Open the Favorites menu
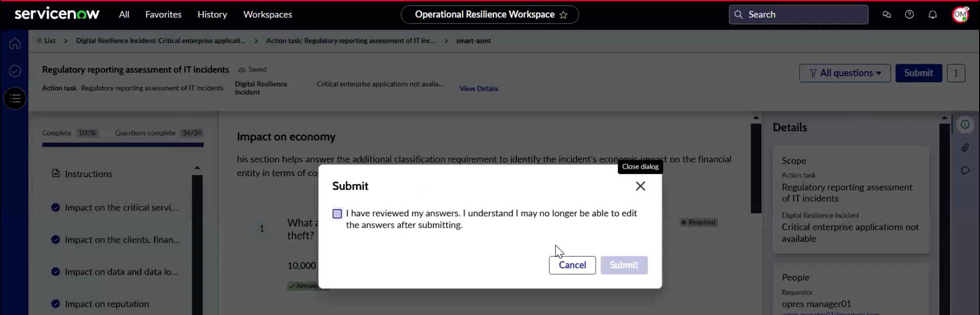The image size is (980, 315). (163, 14)
